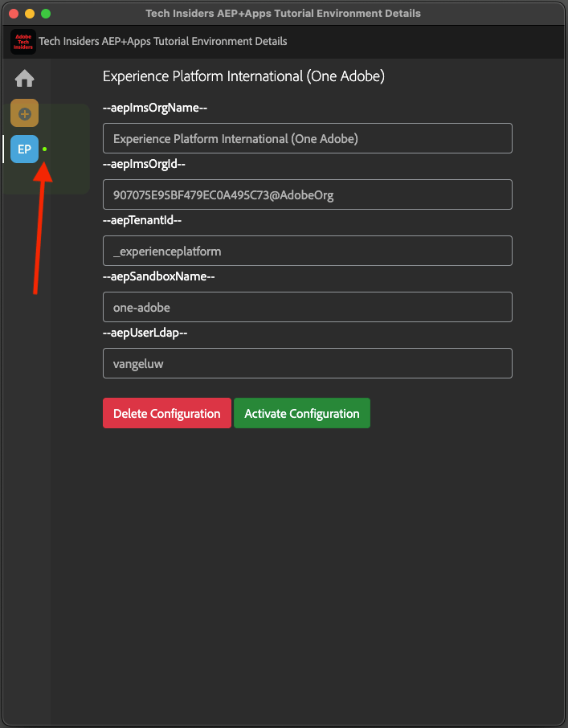Click the --aepTenantId-- label
Screen dimensions: 568x728
pyautogui.click(x=142, y=220)
